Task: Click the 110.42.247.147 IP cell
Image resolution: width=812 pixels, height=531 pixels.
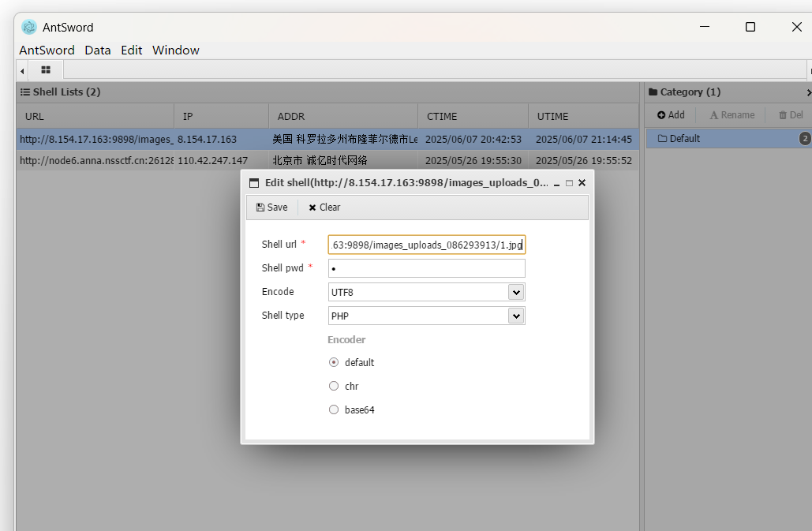Action: pos(213,160)
